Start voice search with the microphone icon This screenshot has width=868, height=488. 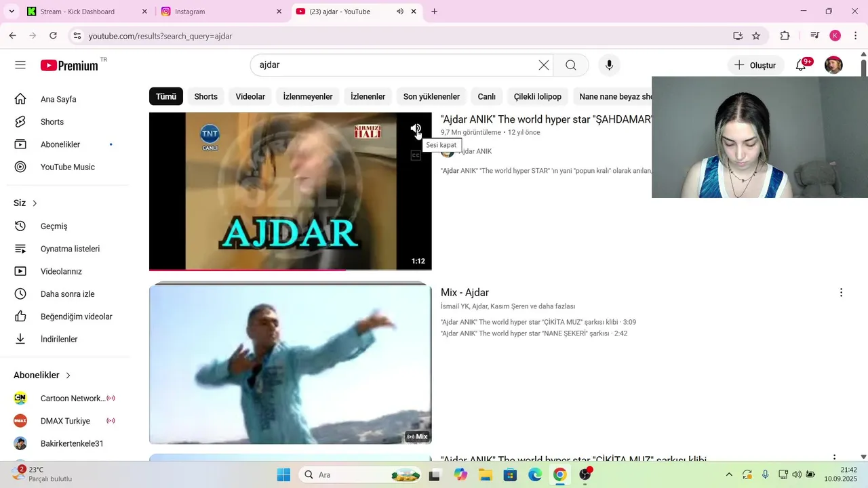tap(609, 65)
